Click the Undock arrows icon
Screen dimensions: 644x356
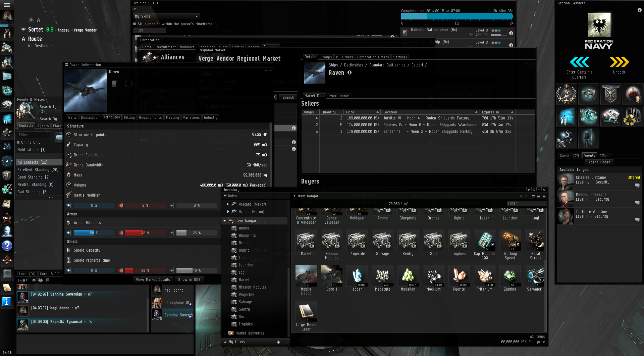coord(619,62)
